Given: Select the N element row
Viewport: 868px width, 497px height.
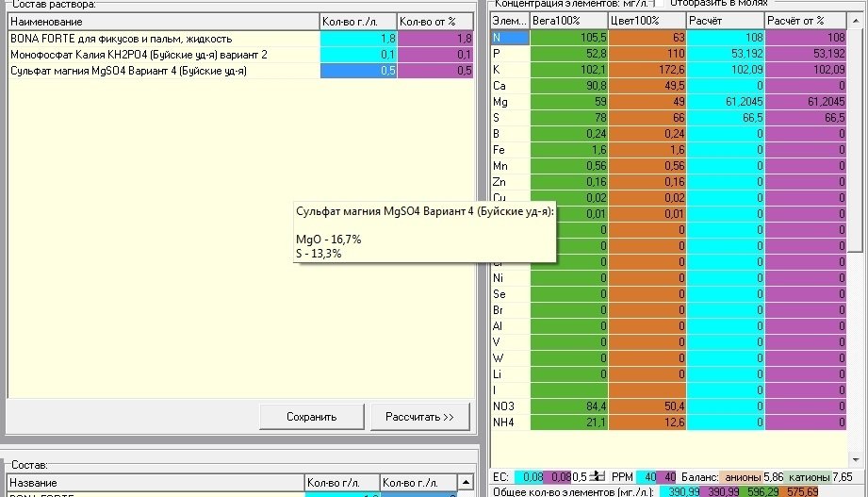Looking at the screenshot, I should [x=669, y=37].
